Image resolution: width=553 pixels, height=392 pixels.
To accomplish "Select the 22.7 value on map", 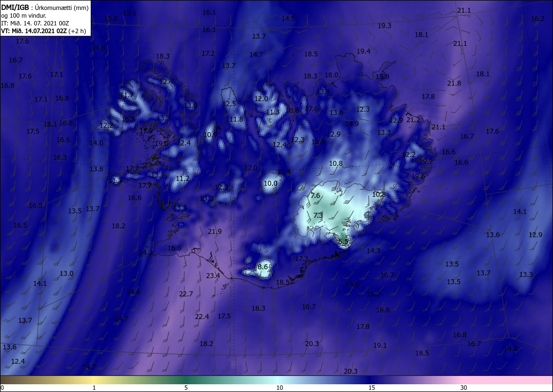I will pos(186,294).
